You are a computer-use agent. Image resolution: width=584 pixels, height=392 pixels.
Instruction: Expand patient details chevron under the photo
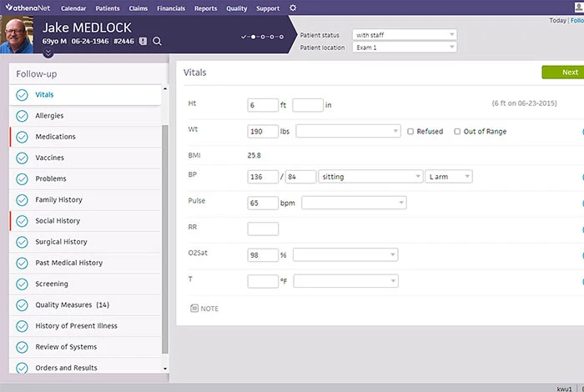click(48, 53)
